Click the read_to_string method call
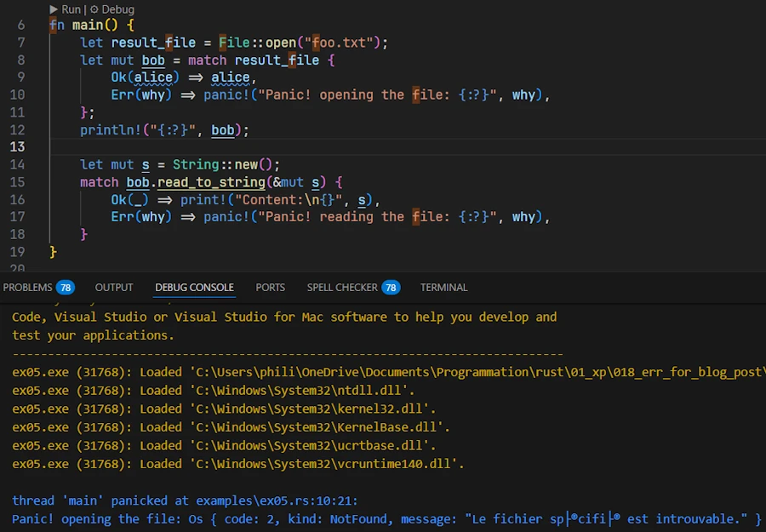This screenshot has height=532, width=766. click(x=209, y=182)
